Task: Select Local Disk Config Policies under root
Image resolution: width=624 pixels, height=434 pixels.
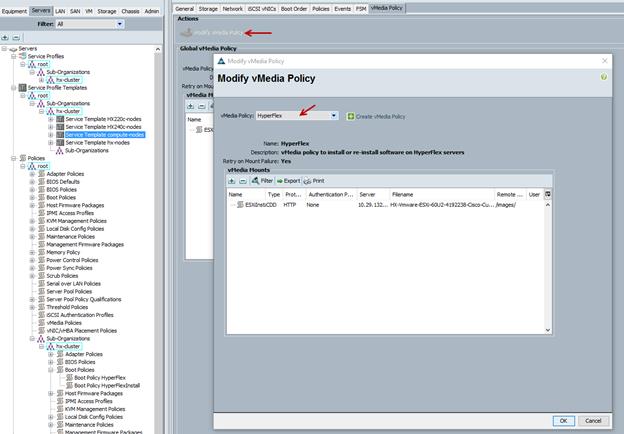Action: coord(75,229)
